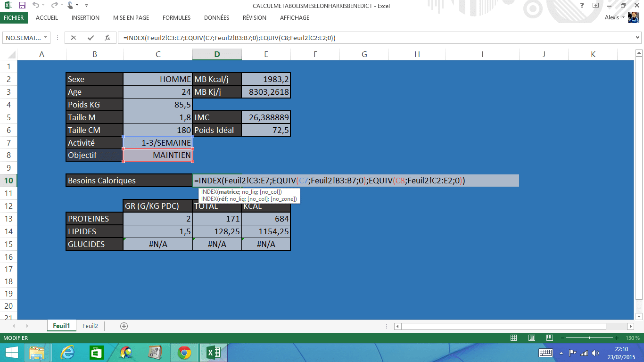
Task: Click the INDEX matrice function tooltip link
Action: click(241, 192)
